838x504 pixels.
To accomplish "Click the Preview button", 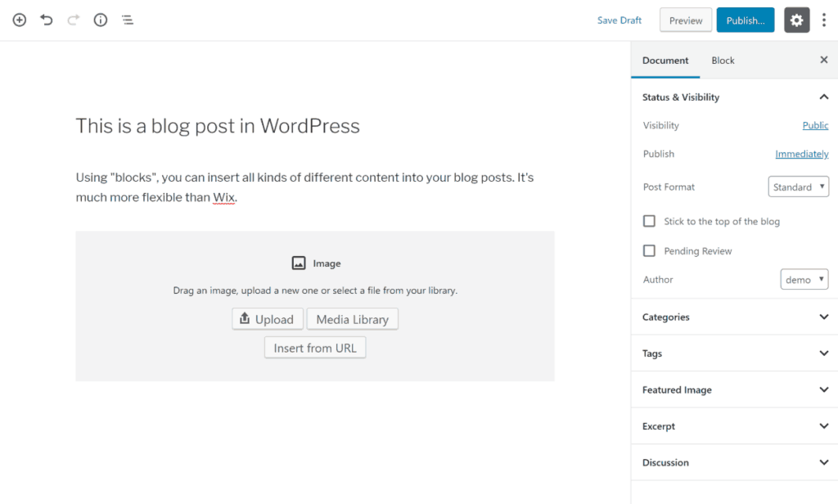I will [x=686, y=20].
